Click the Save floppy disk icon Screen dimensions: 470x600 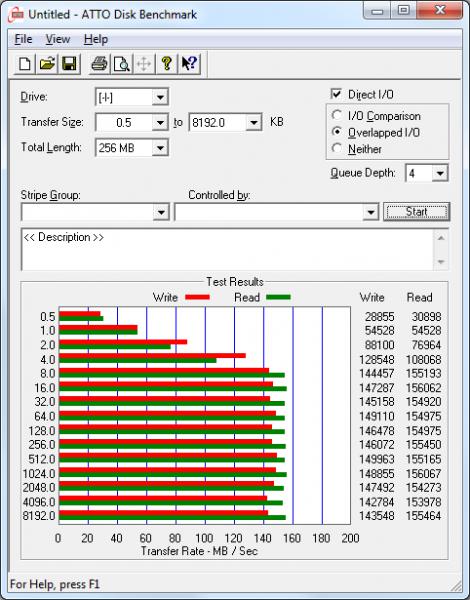[69, 64]
